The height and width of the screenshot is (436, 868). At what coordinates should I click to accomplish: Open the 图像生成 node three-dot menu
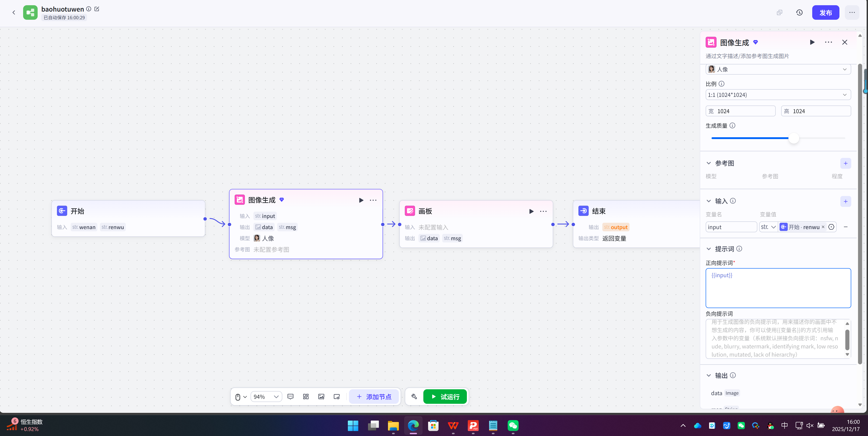[x=373, y=200]
